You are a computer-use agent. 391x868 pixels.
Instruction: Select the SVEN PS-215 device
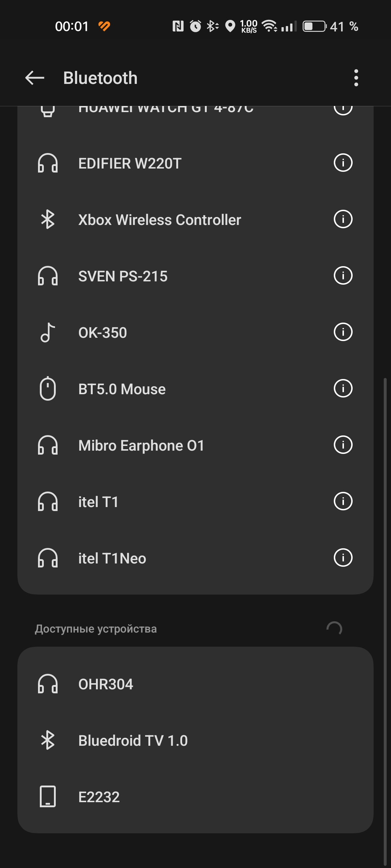[174, 276]
